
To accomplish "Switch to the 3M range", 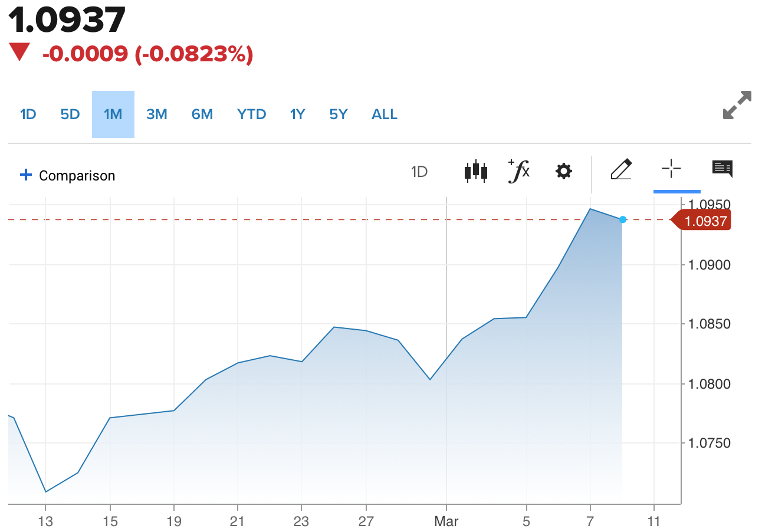I will pyautogui.click(x=157, y=114).
